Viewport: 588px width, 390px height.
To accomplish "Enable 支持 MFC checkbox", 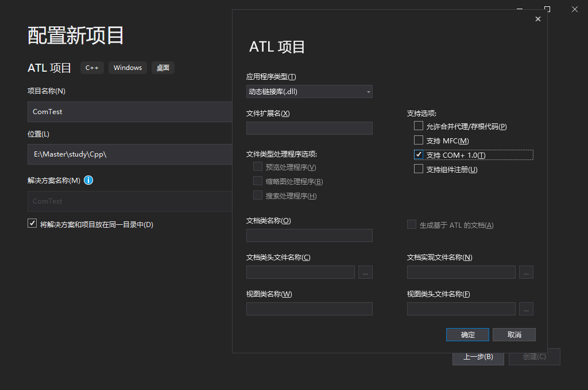I will tap(419, 140).
